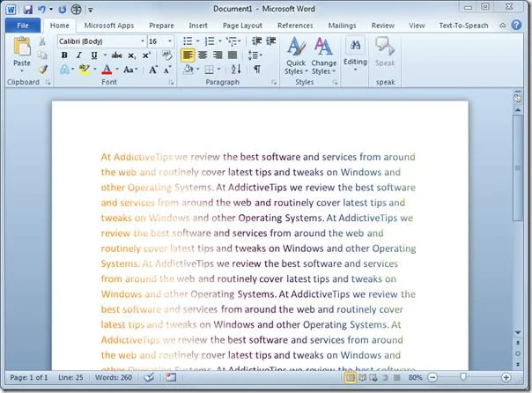Switch to the Page Layout tab
This screenshot has height=393, width=532.
(x=242, y=26)
